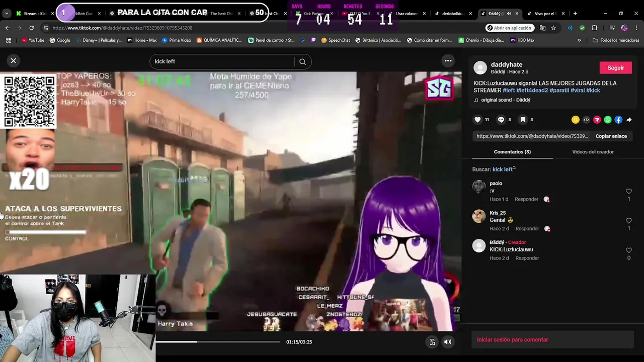This screenshot has height=362, width=644.
Task: Open the #paratii hashtag
Action: (x=559, y=90)
